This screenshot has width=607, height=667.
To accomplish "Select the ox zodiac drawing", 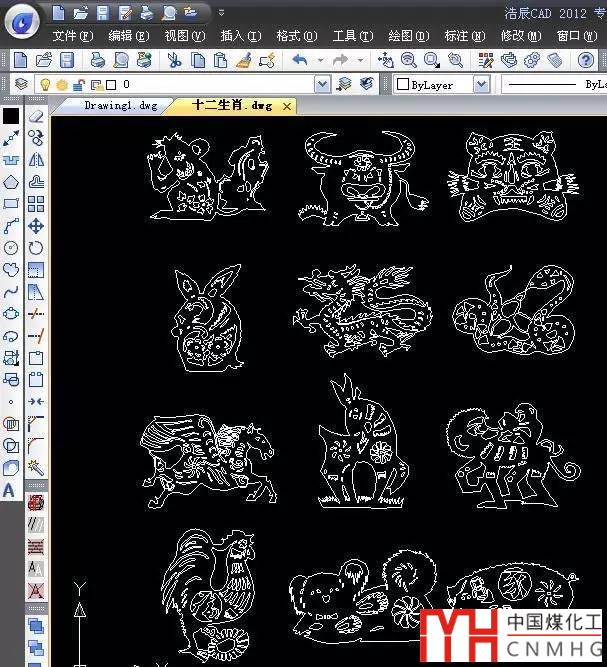I will 361,178.
